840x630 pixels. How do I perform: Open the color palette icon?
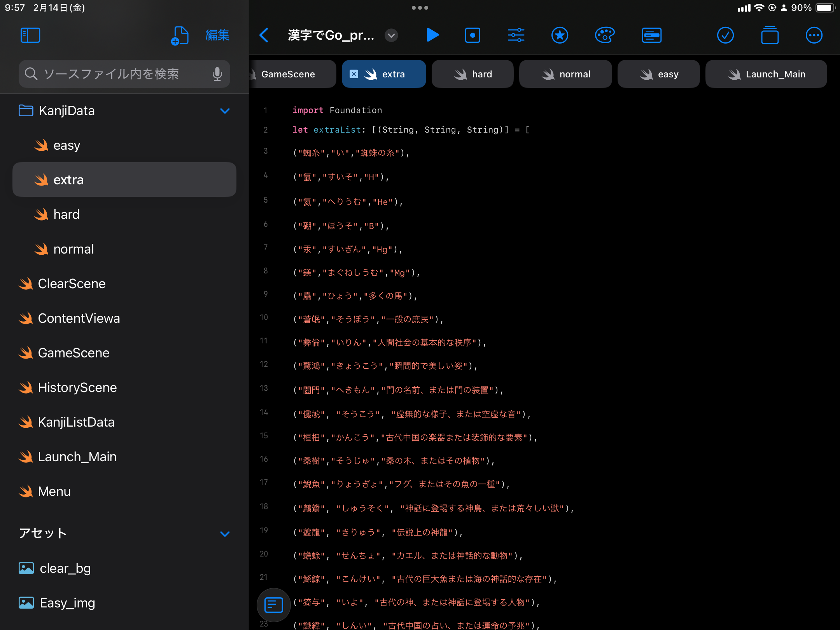point(604,35)
